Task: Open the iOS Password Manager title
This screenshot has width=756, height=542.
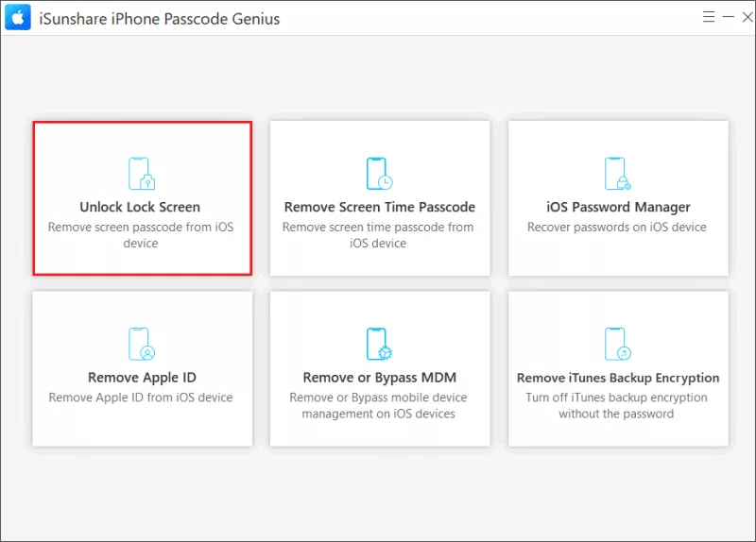Action: click(x=618, y=207)
